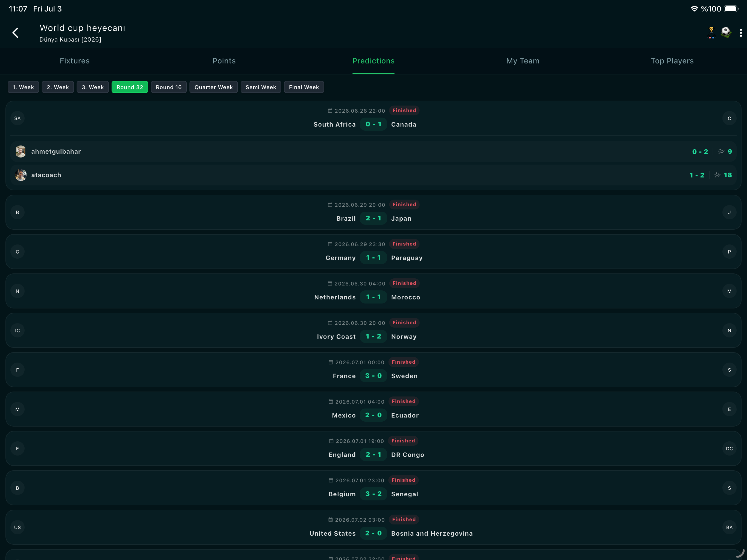
Task: Tap the BA team badge
Action: click(x=729, y=527)
